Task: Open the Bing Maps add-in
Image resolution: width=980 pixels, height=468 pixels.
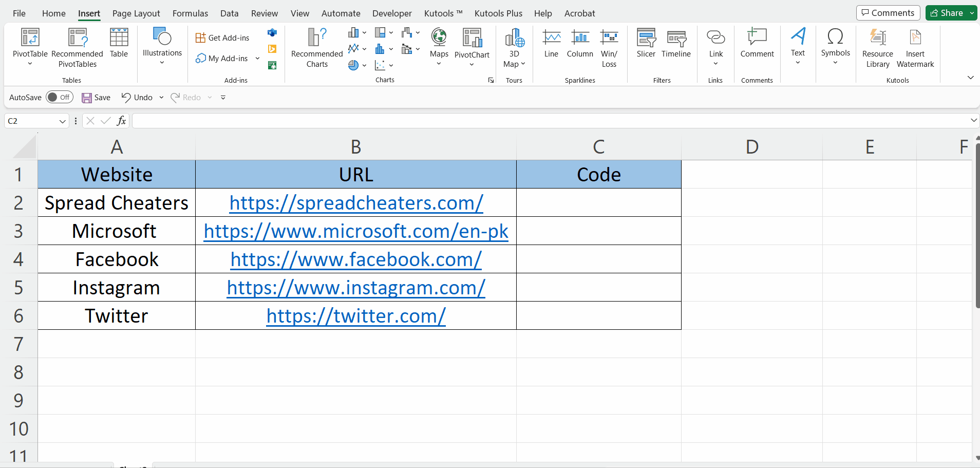Action: click(x=272, y=49)
